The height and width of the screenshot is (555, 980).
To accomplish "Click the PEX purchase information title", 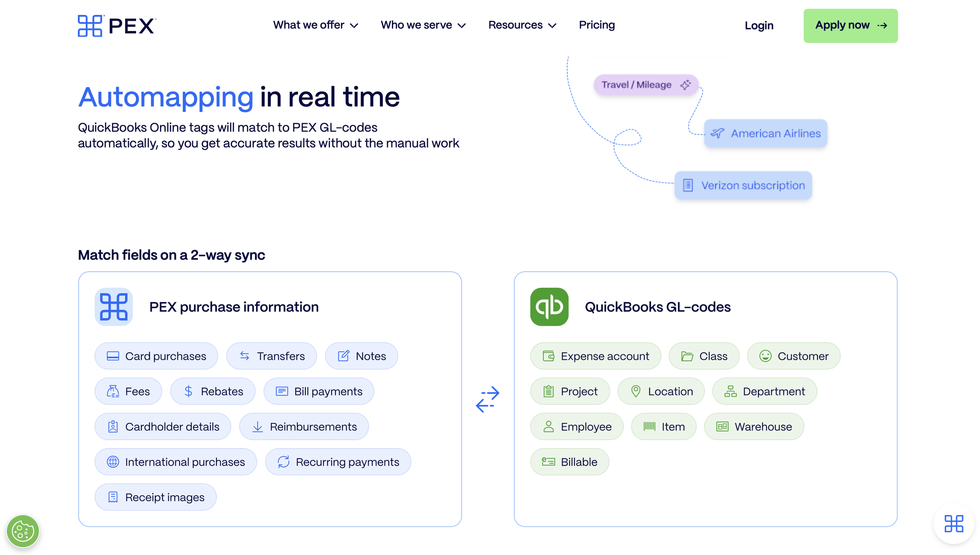I will coord(234,307).
